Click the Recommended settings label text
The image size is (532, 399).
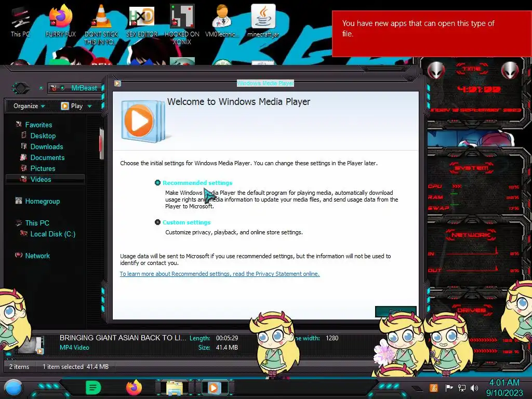[197, 182]
